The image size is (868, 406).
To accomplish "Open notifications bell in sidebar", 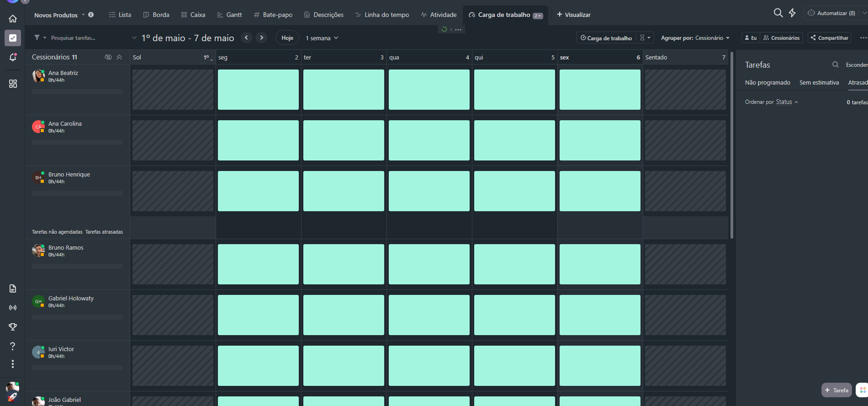I will click(13, 57).
